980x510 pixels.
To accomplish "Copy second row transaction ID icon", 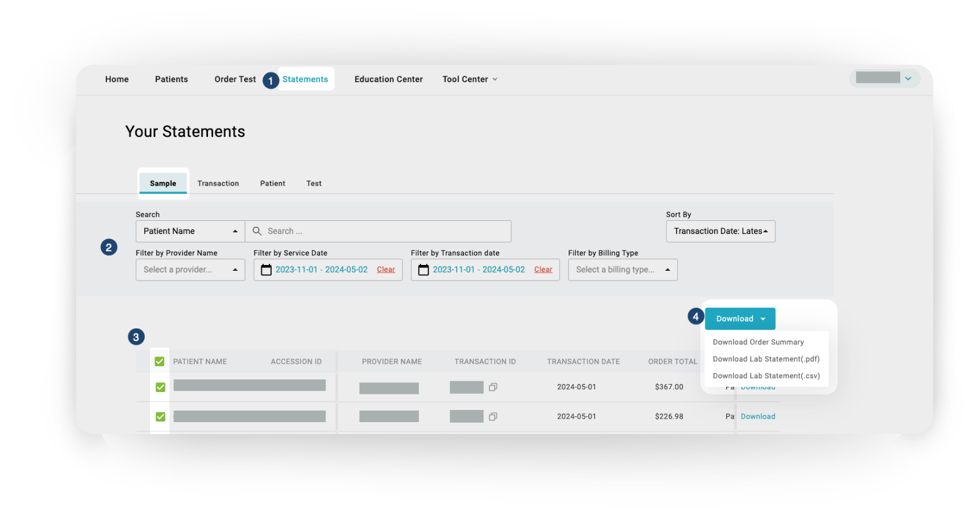I will [x=493, y=416].
